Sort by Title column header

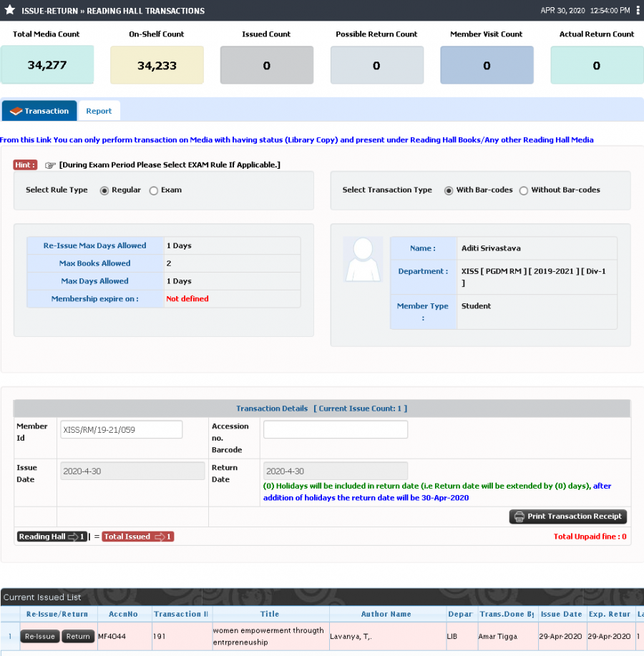(x=270, y=614)
